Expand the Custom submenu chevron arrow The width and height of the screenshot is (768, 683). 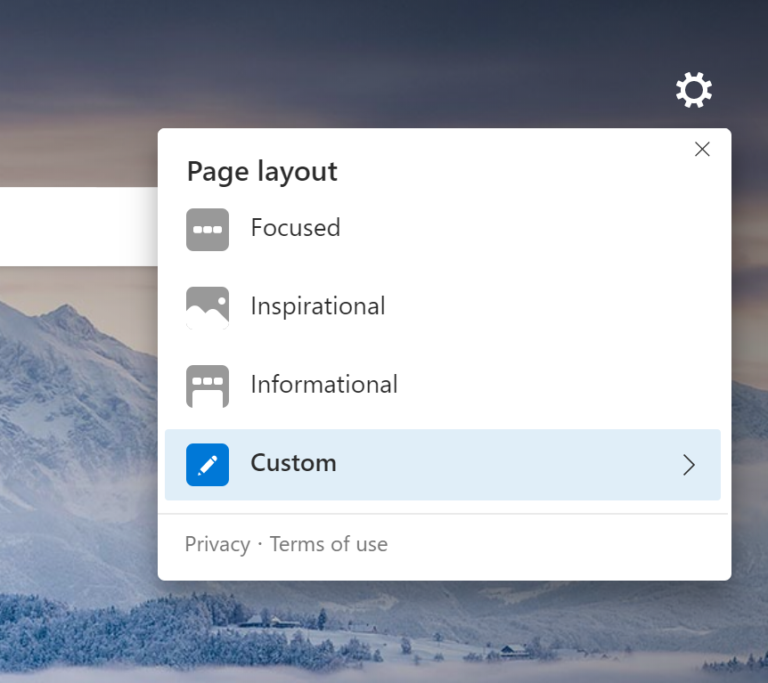click(x=688, y=464)
